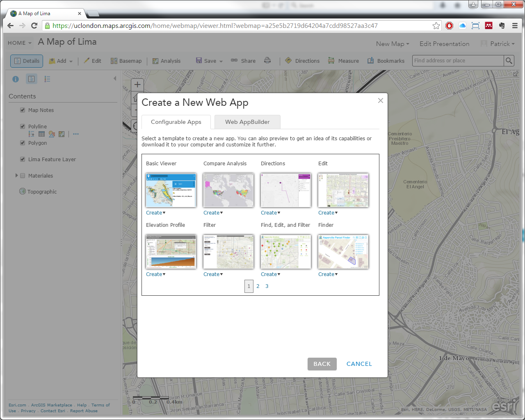Reload the page with refresh icon
The height and width of the screenshot is (420, 525).
tap(34, 25)
